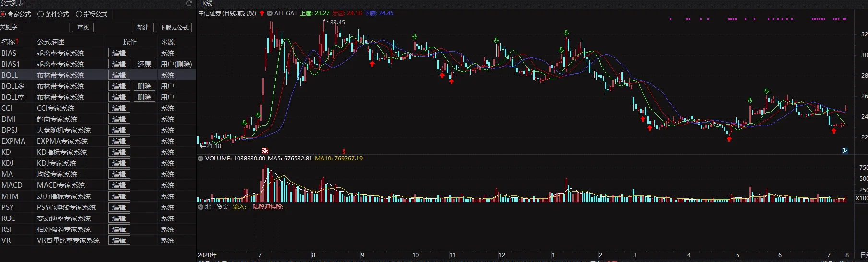This screenshot has width=868, height=262.
Task: Click the red $ marker below the chart
Action: pyautogui.click(x=344, y=151)
